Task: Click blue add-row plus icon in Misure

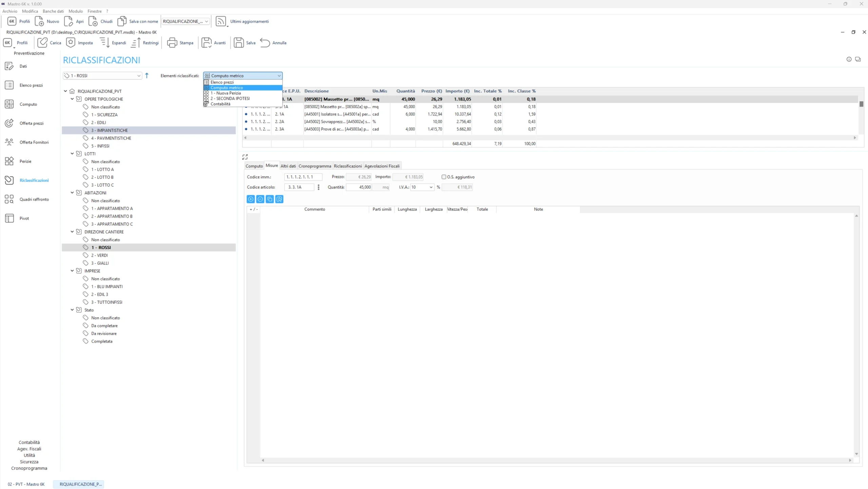Action: tap(251, 199)
